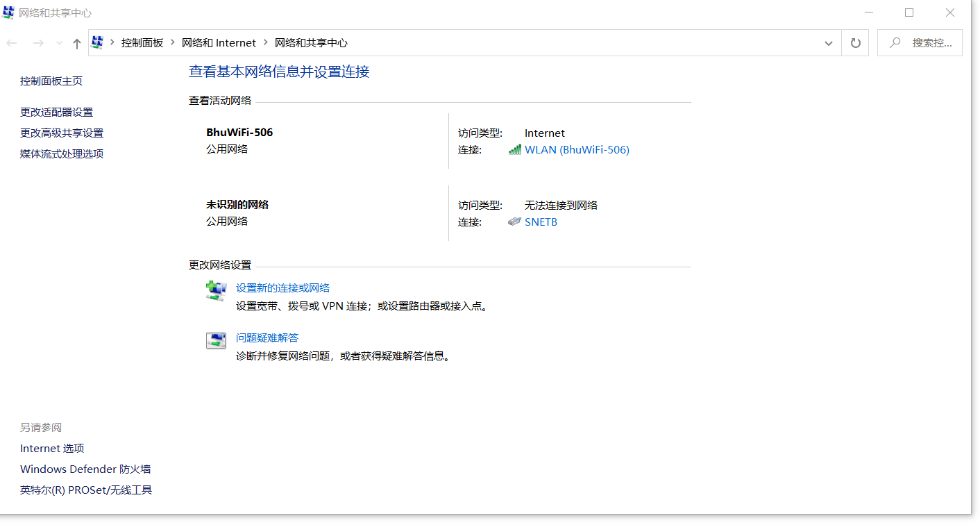Click the 诊断并修复网络问题 description text
This screenshot has width=980, height=525.
point(343,356)
